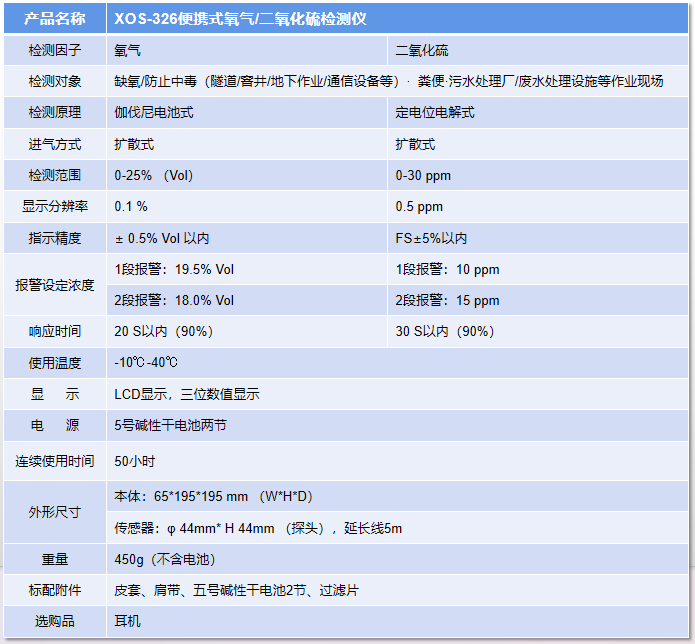Select the 产品名称 header cell
The height and width of the screenshot is (644, 695).
55,19
